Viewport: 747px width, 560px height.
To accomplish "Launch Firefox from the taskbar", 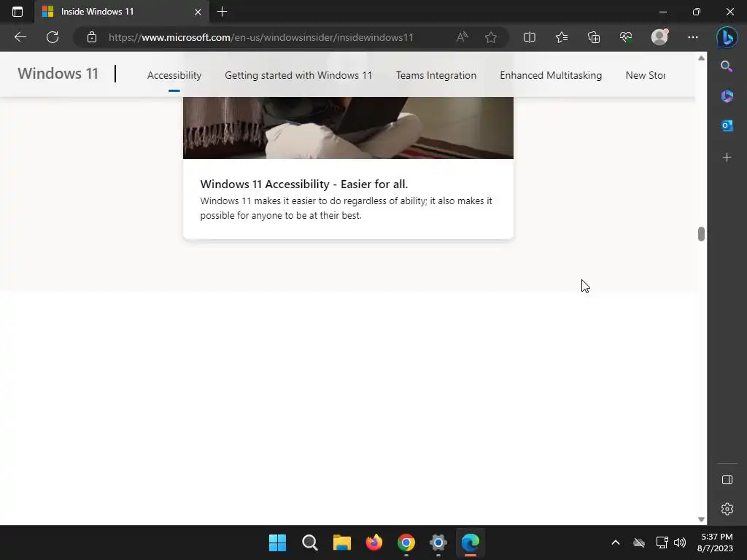I will click(374, 542).
